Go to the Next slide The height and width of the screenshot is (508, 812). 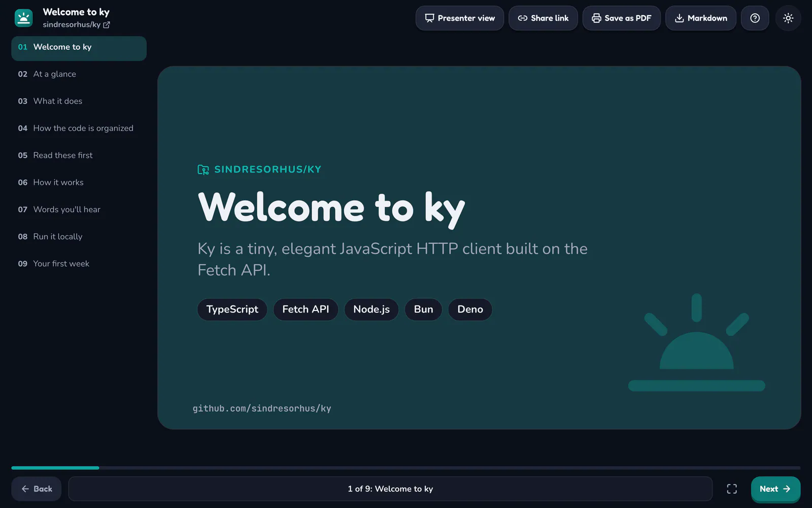coord(775,489)
